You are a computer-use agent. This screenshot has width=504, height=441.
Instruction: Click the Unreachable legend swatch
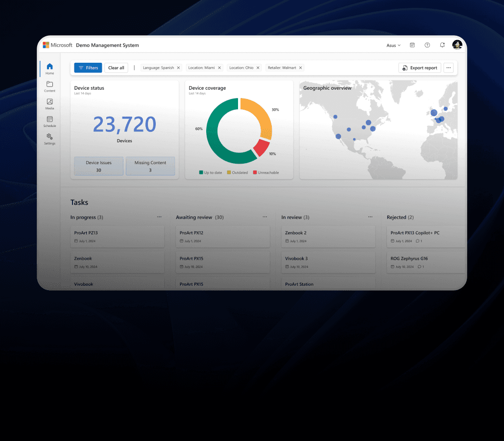(255, 172)
